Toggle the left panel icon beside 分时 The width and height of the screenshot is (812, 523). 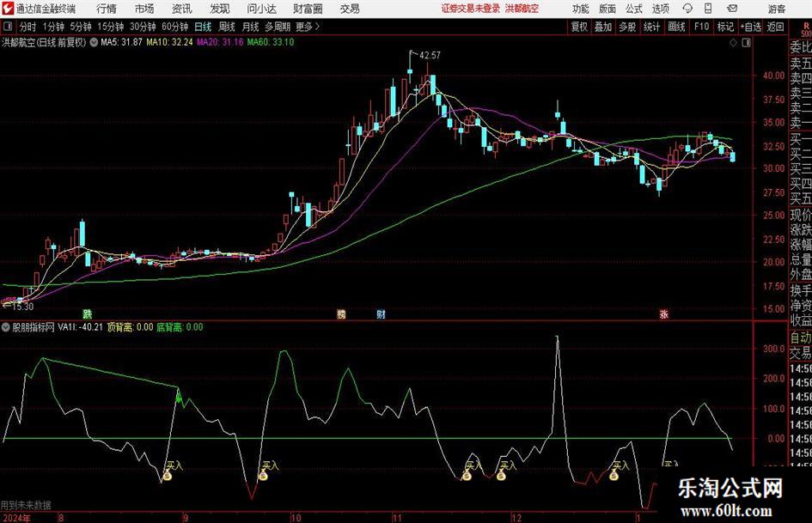(x=8, y=27)
